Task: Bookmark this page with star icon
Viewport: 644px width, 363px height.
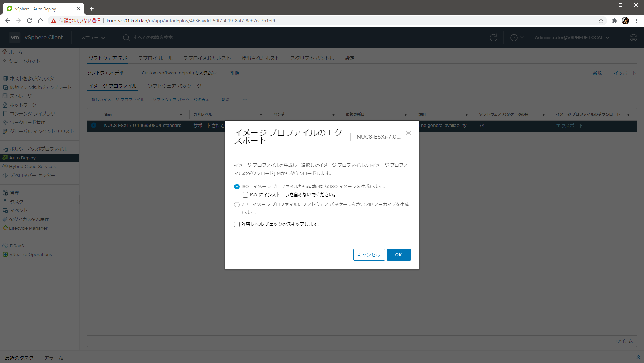Action: pyautogui.click(x=601, y=21)
